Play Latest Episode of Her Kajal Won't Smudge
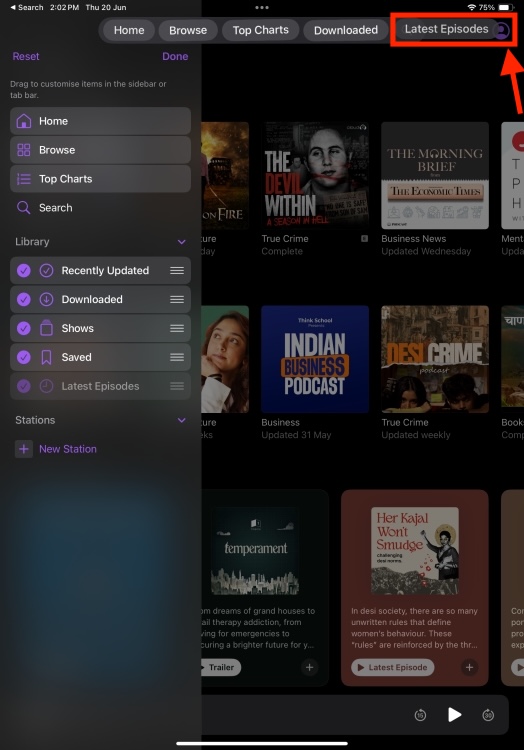Image resolution: width=524 pixels, height=750 pixels. (x=393, y=667)
